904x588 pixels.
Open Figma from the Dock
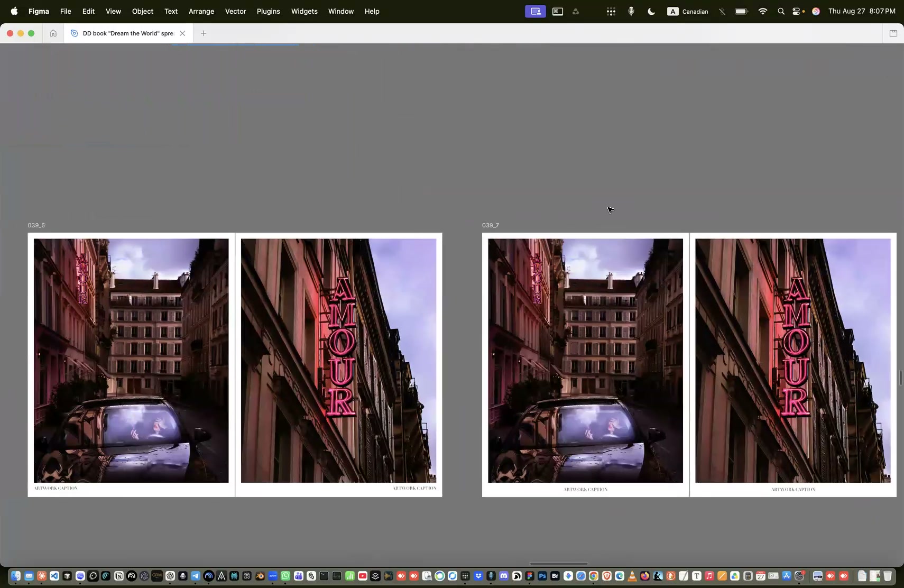tap(530, 576)
